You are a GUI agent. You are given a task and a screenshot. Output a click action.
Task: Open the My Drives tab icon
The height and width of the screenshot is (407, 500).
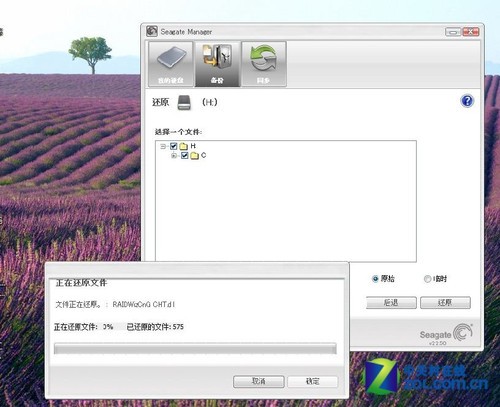170,64
